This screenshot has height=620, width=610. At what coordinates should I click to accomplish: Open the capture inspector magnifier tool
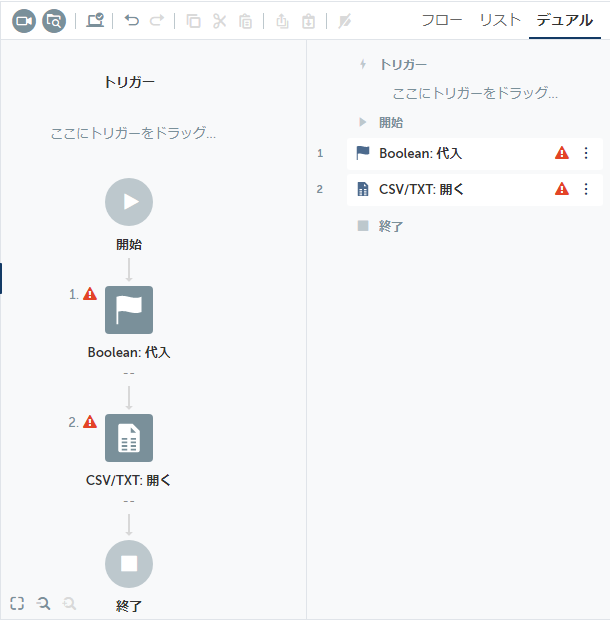(54, 21)
